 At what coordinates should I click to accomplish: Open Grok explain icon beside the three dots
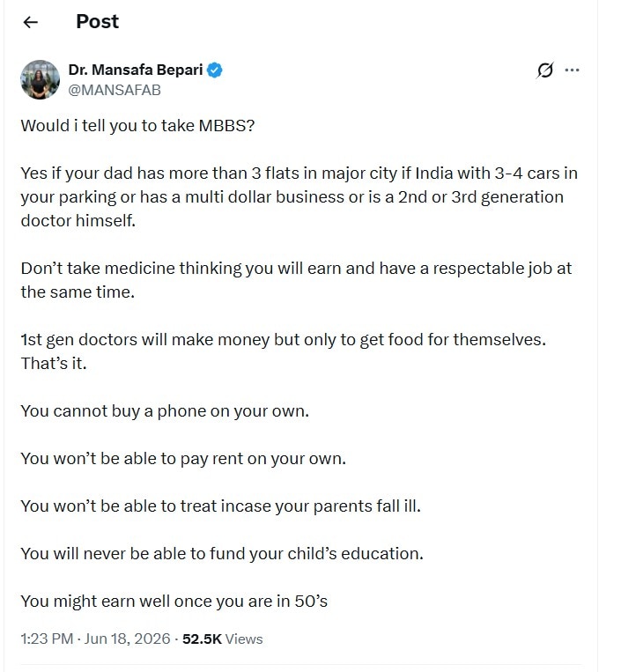tap(544, 70)
